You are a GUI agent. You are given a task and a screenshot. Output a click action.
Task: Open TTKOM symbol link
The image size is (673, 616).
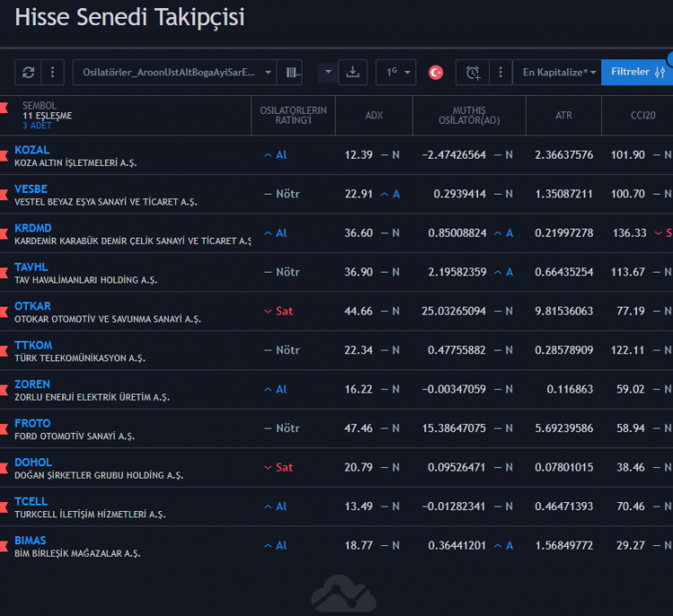(33, 345)
